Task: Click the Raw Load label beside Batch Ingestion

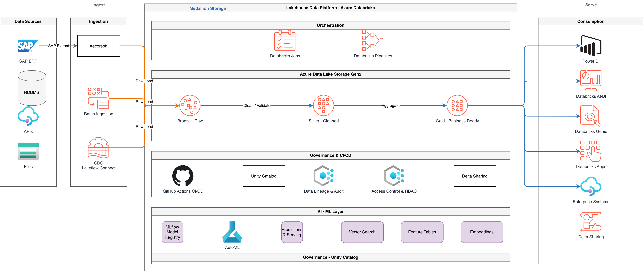Action: coord(144,102)
